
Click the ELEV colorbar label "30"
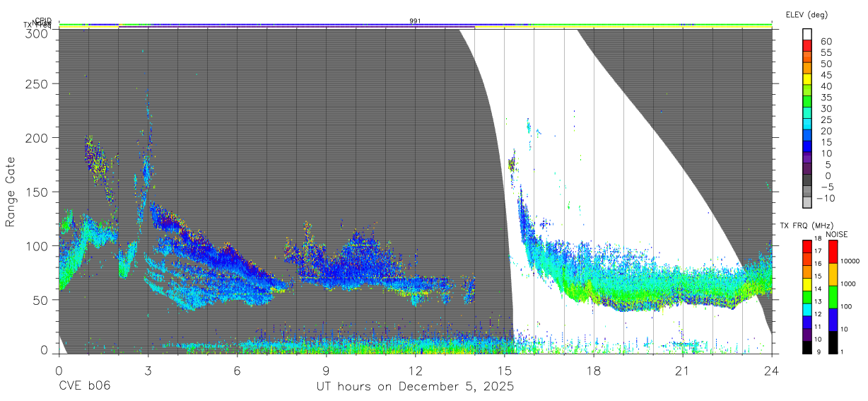click(x=827, y=109)
